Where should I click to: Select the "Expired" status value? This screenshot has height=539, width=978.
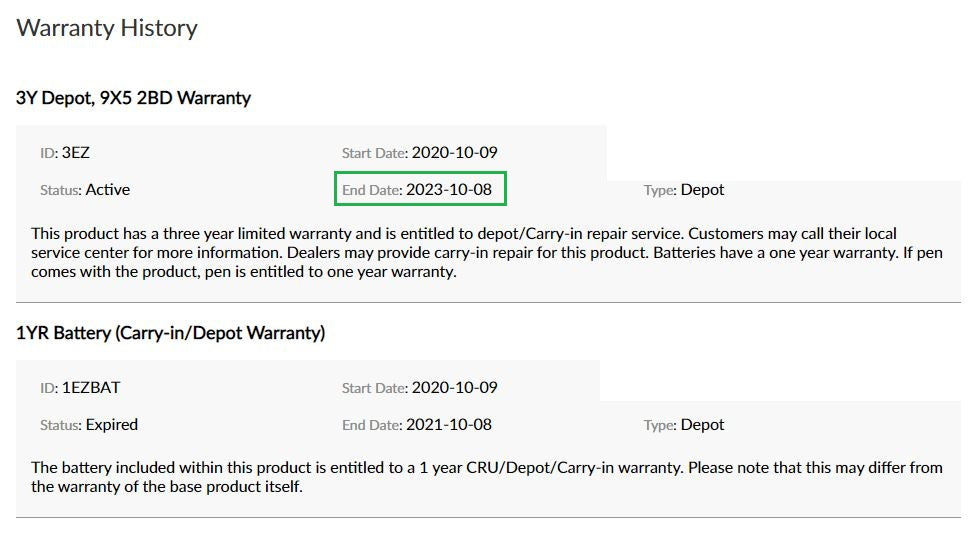112,424
